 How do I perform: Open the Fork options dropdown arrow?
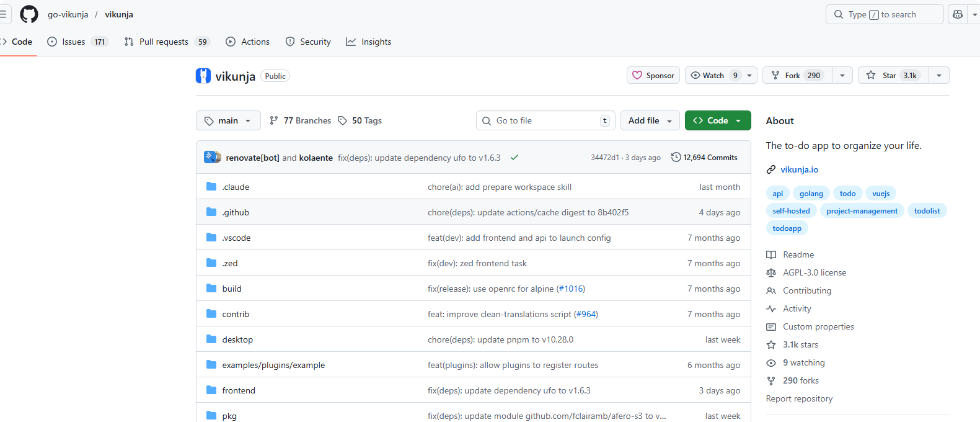(x=842, y=75)
